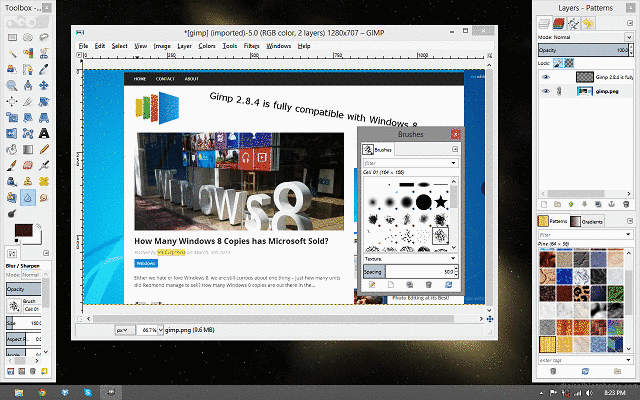Image resolution: width=640 pixels, height=400 pixels.
Task: Switch to the Paths tab
Action: click(573, 24)
